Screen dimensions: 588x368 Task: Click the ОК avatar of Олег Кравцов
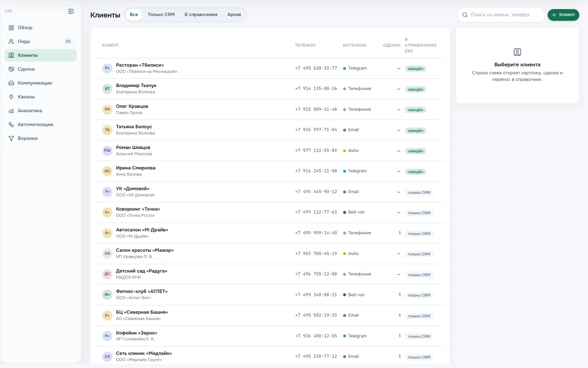(107, 109)
